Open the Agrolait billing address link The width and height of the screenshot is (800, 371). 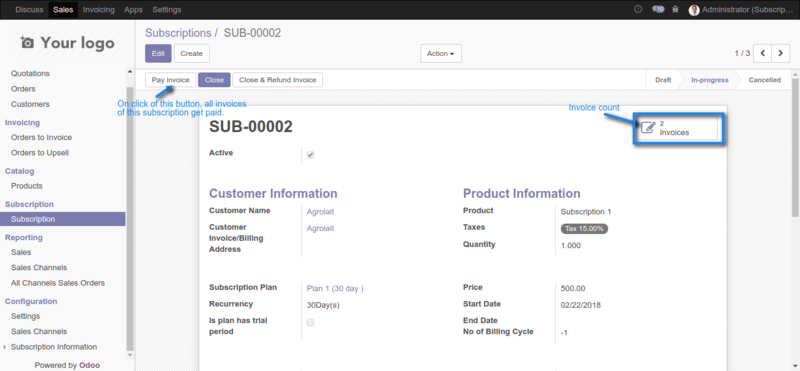320,228
